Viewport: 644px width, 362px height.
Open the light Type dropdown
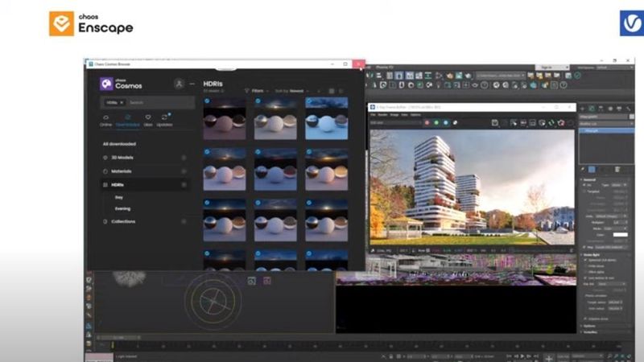(x=618, y=185)
